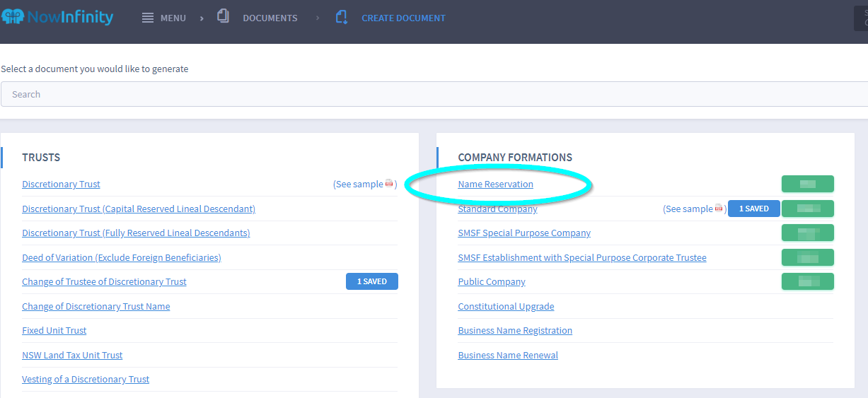
Task: Click green button in Name Reservation row
Action: [808, 184]
